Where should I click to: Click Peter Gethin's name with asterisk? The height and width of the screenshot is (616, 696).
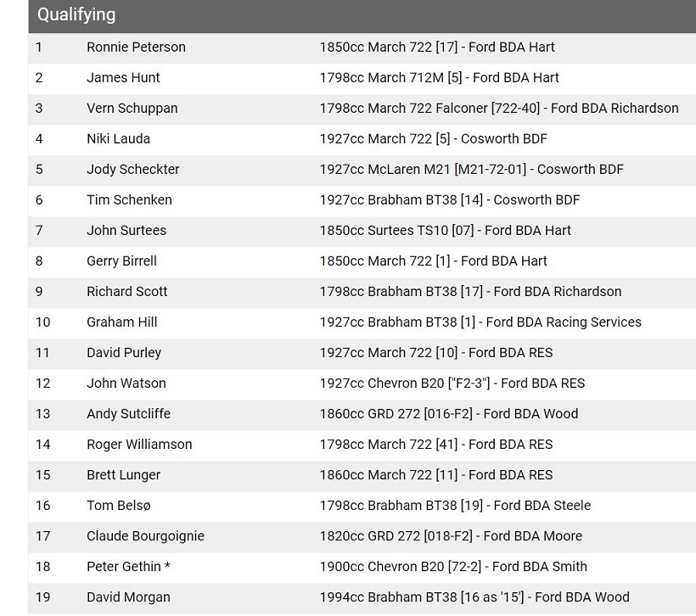tap(128, 567)
